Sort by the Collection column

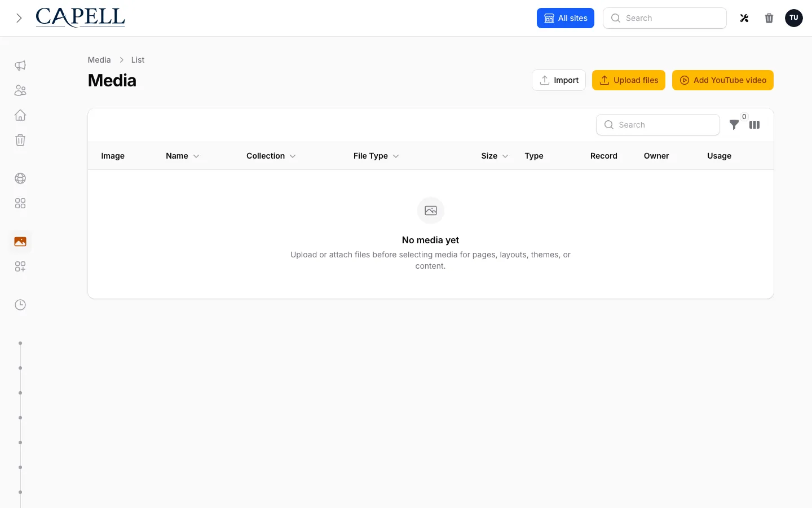tap(271, 156)
